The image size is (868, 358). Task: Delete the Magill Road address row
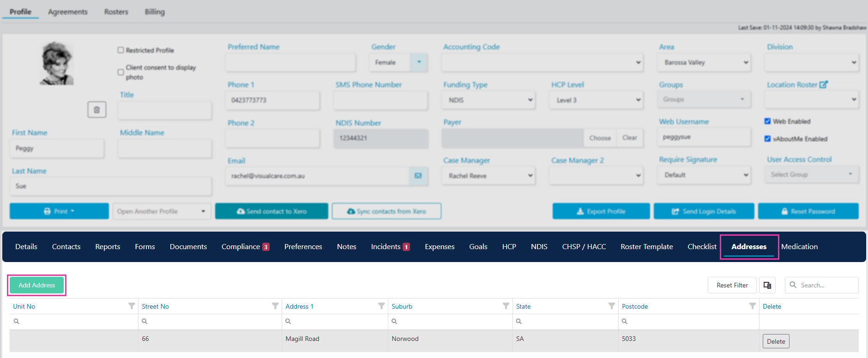pos(776,341)
